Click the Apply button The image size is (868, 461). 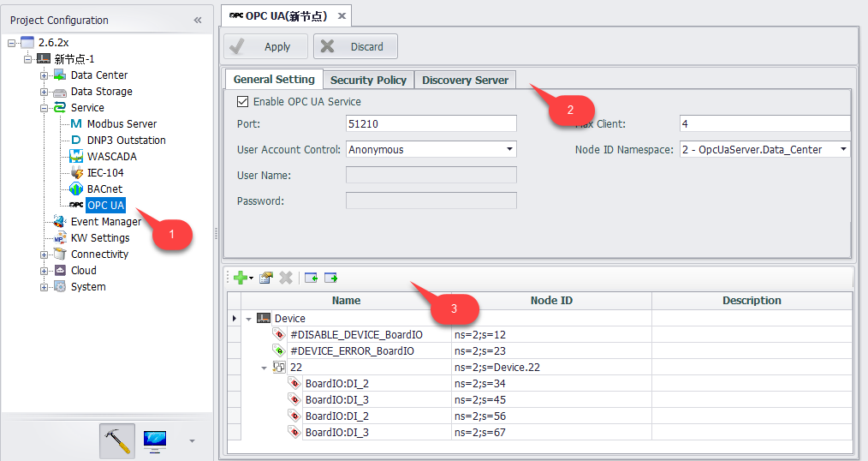265,46
